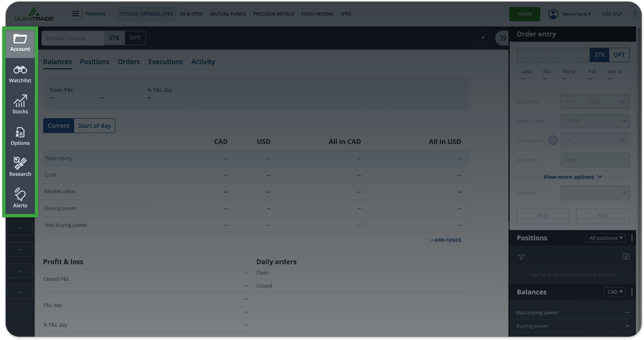Open the Name here account dropdown

pos(576,14)
